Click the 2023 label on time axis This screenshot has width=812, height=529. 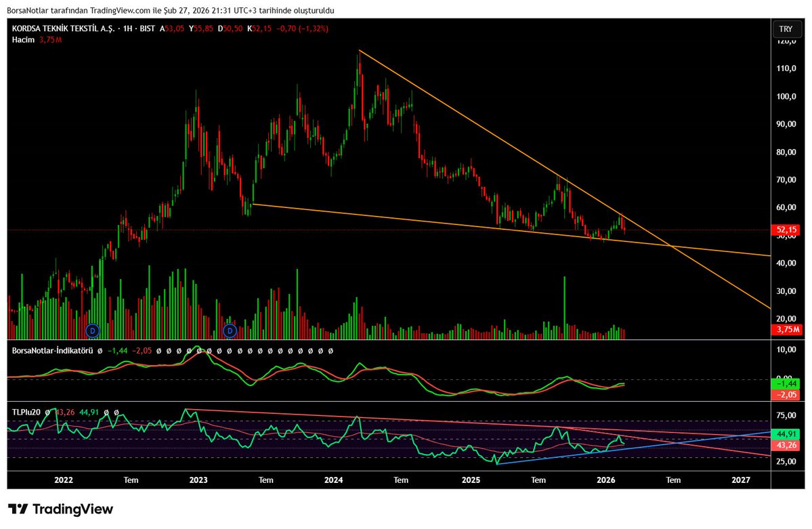tap(198, 480)
